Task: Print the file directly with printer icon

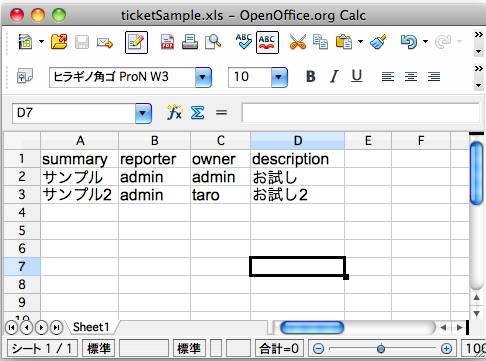Action: [190, 42]
